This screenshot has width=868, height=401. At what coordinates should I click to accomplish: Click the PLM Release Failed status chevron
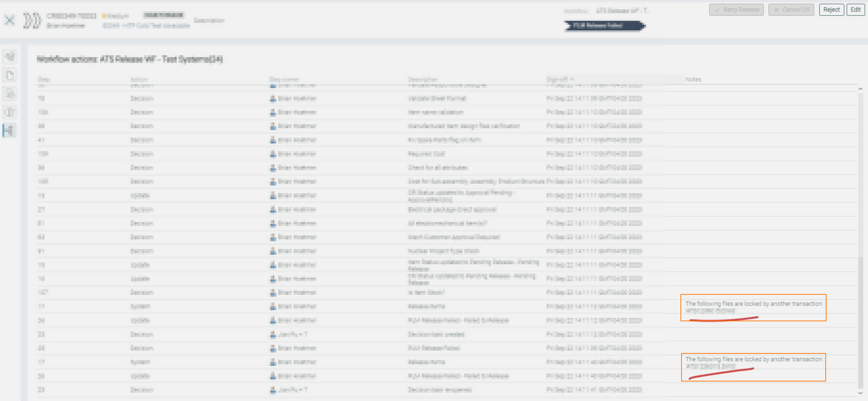[x=605, y=26]
